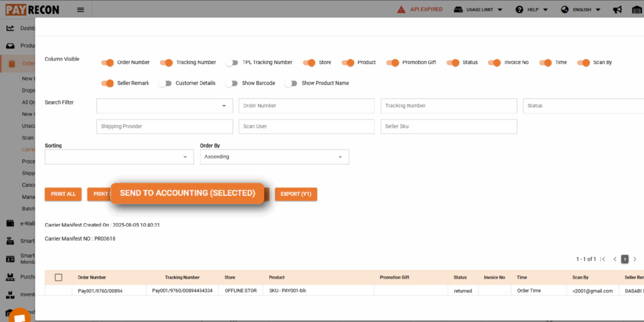Click tracking number Pay001/9760/00894454334 cell
This screenshot has height=322, width=644.
[182, 291]
